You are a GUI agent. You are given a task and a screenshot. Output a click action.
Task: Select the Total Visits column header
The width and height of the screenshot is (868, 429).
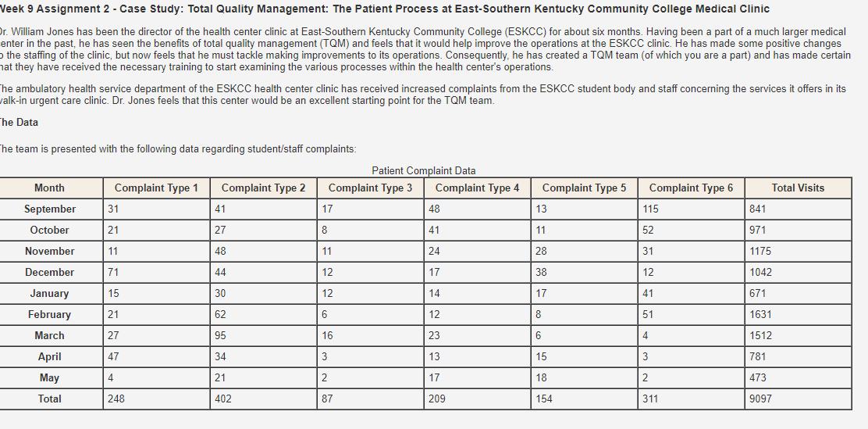tap(799, 188)
